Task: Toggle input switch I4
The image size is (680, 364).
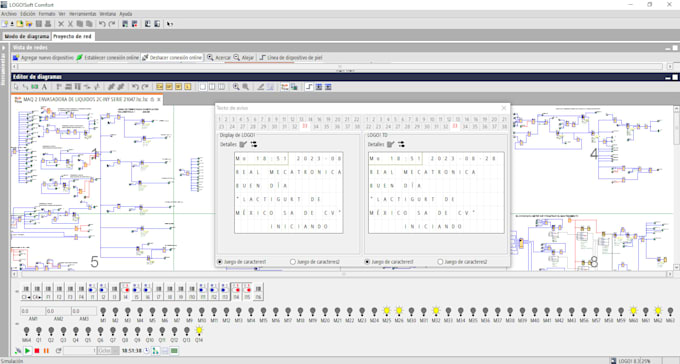Action: (x=126, y=291)
